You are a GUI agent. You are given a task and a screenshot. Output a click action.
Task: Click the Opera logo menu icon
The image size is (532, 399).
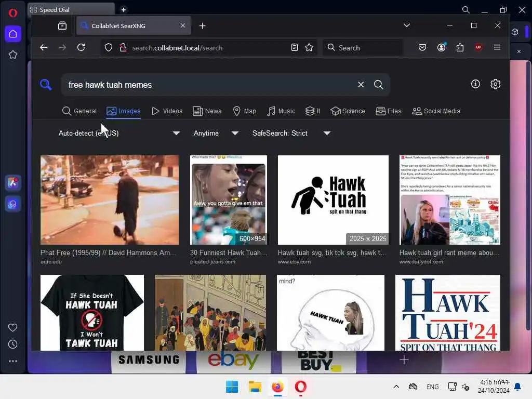coord(13,13)
